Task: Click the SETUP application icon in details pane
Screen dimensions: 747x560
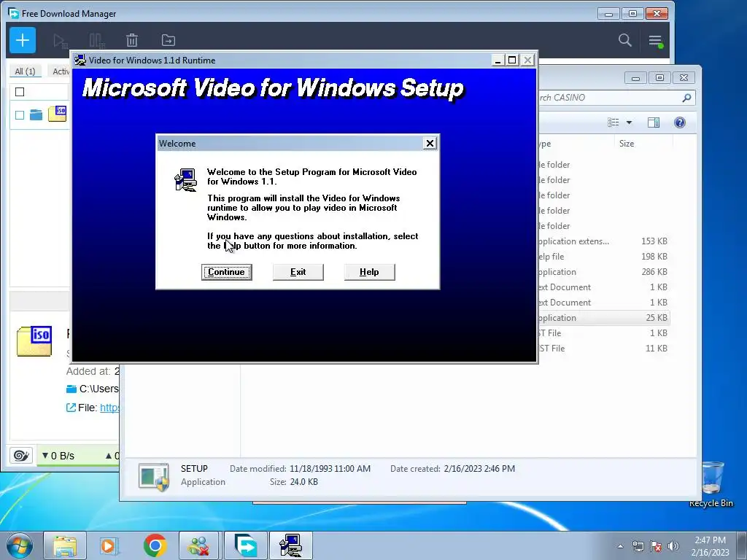Action: pyautogui.click(x=153, y=476)
